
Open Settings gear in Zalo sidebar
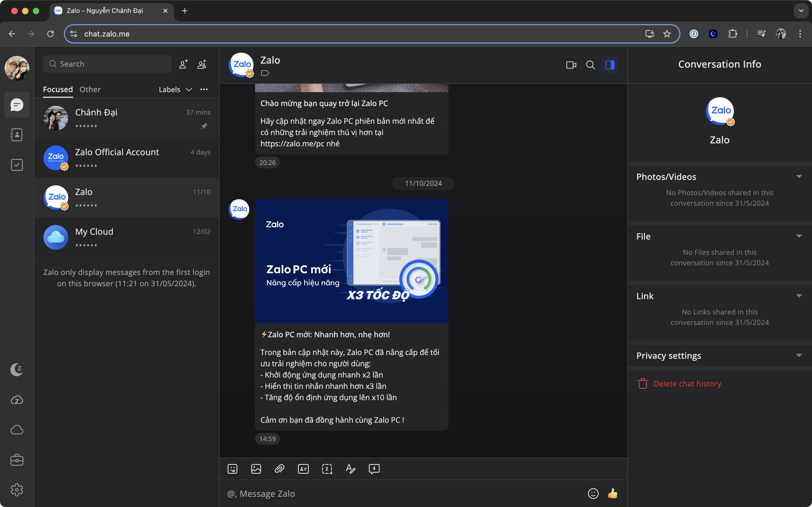(x=17, y=490)
